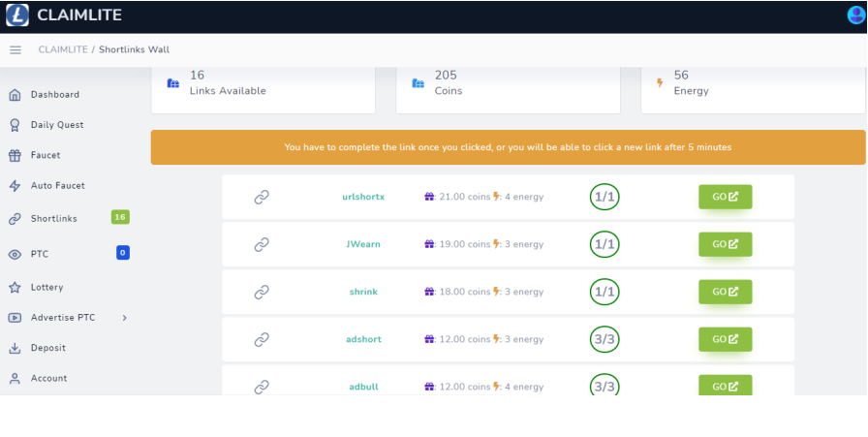This screenshot has height=437, width=868.
Task: Click the '16' Links Available value
Action: (197, 76)
